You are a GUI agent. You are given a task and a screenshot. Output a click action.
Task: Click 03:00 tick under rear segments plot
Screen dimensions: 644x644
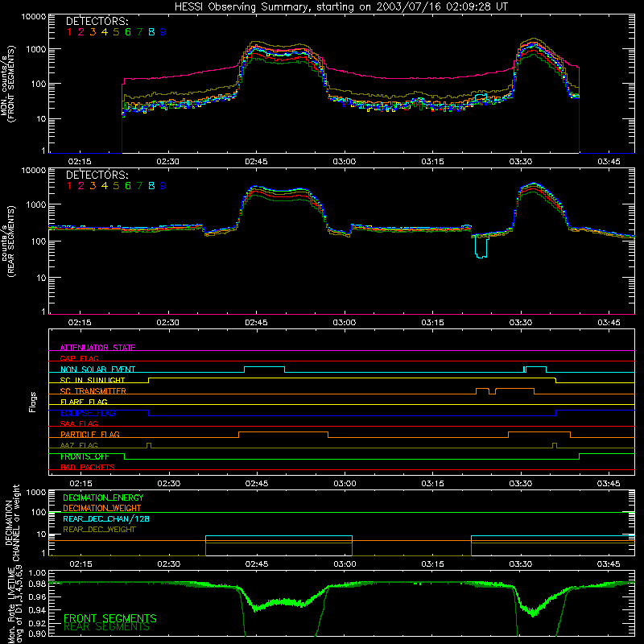tap(345, 323)
